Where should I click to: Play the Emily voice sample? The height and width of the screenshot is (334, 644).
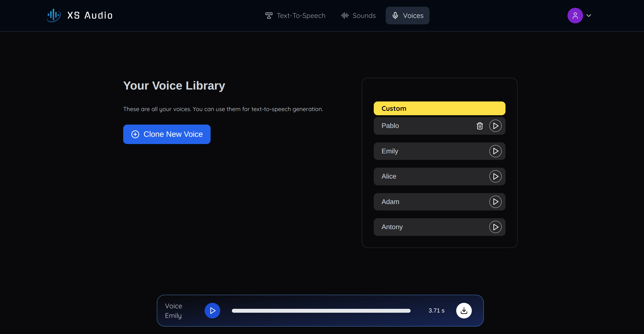(x=495, y=151)
